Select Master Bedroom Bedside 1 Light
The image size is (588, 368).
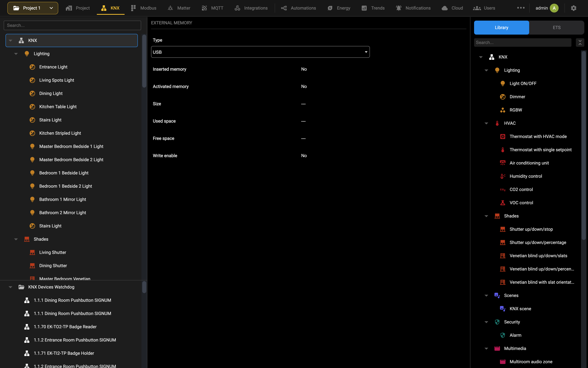(x=71, y=146)
